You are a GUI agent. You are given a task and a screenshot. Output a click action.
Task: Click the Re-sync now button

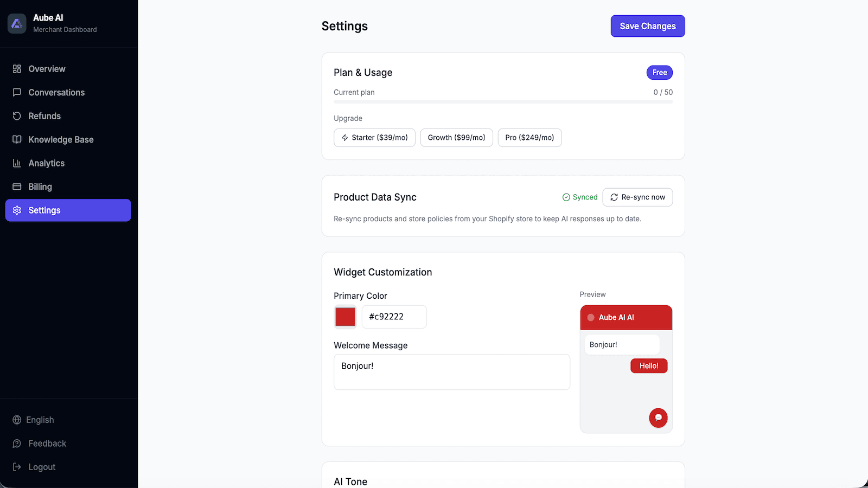click(x=637, y=197)
